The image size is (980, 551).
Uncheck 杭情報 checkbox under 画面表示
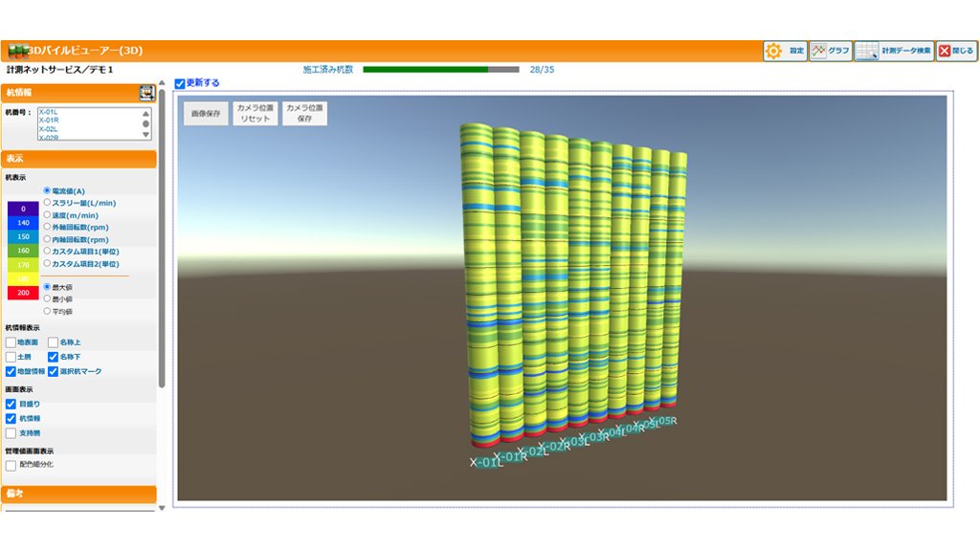coord(11,419)
